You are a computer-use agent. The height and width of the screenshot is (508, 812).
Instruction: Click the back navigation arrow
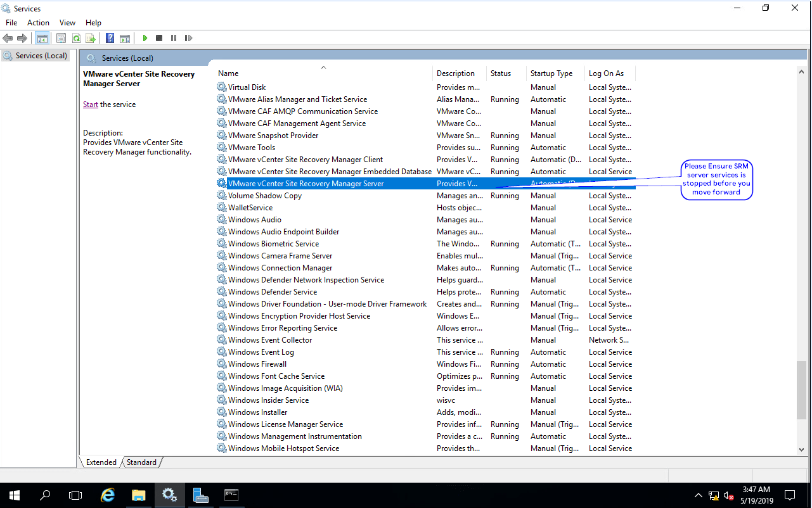point(7,38)
